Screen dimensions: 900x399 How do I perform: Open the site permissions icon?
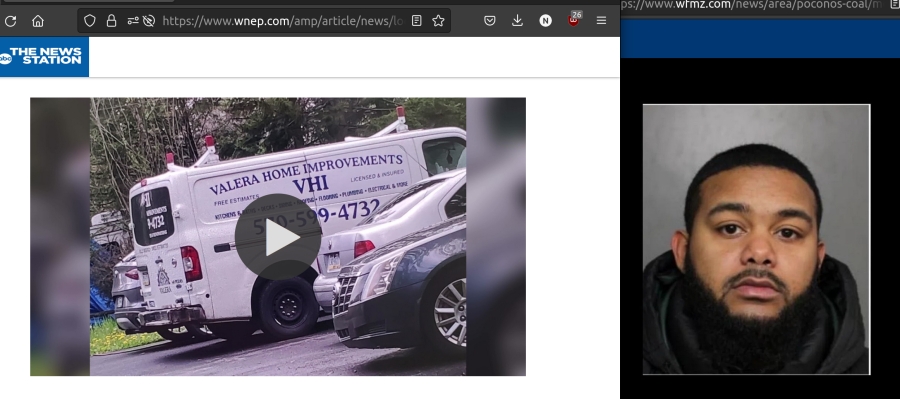click(133, 21)
